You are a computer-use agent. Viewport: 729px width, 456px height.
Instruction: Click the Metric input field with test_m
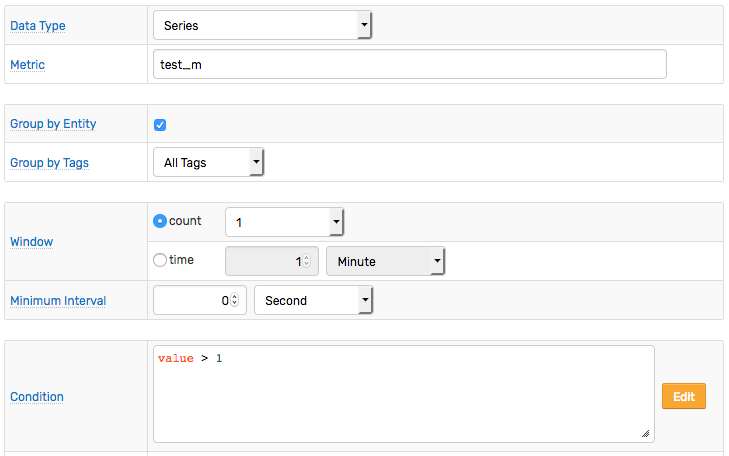coord(410,64)
